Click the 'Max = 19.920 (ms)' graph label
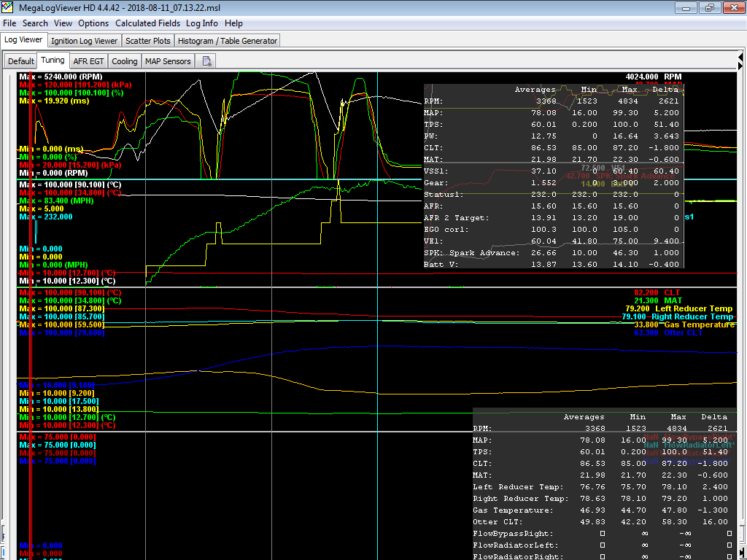The height and width of the screenshot is (560, 747). [x=54, y=101]
